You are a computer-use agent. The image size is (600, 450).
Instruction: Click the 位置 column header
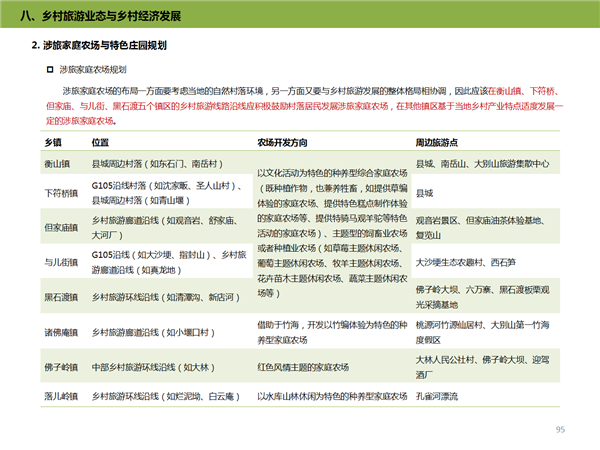(x=100, y=142)
